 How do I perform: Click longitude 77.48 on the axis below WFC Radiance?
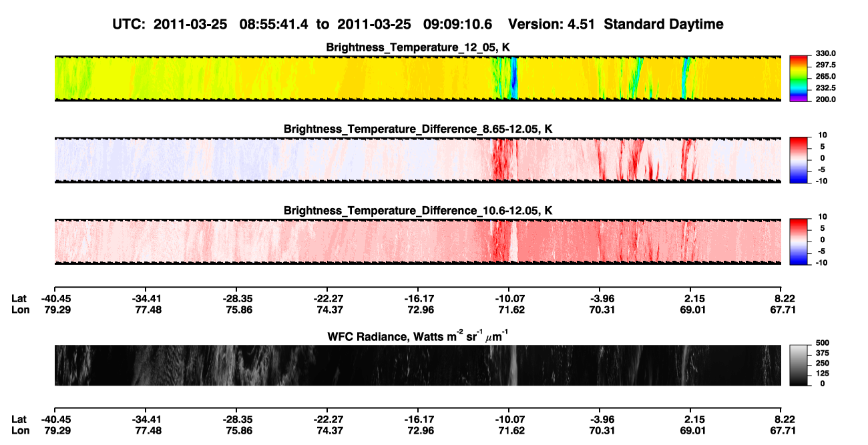click(x=148, y=430)
